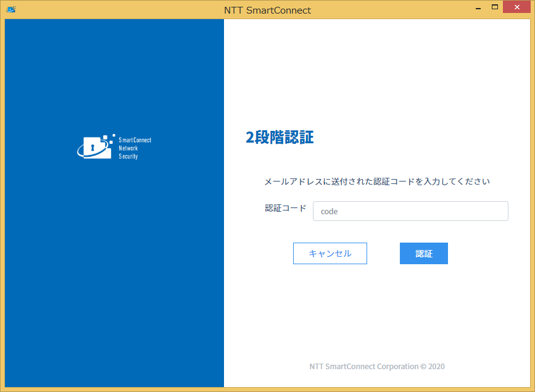Maximize the NTT SmartConnect window
Viewport: 535px width, 392px height.
pos(495,7)
